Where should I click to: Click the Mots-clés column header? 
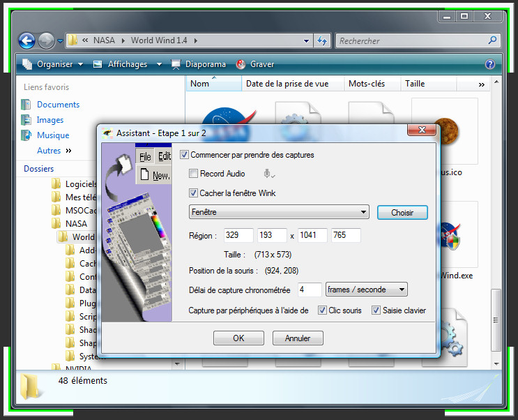[x=372, y=84]
